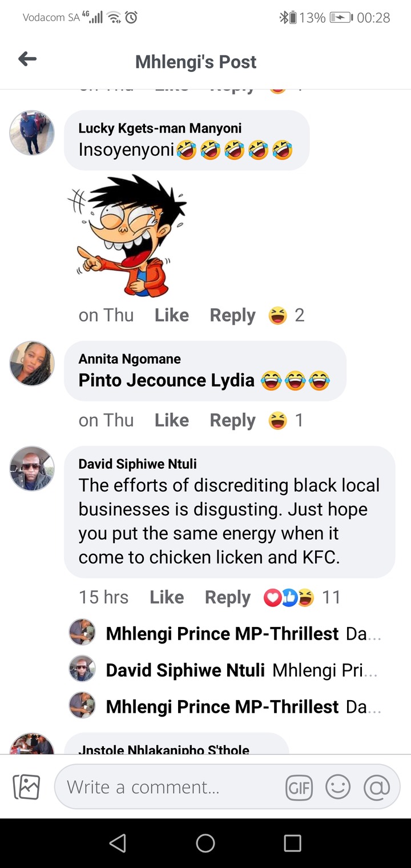Reply to Annita Ngomane's comment
Viewport: 411px width, 868px height.
click(x=232, y=421)
